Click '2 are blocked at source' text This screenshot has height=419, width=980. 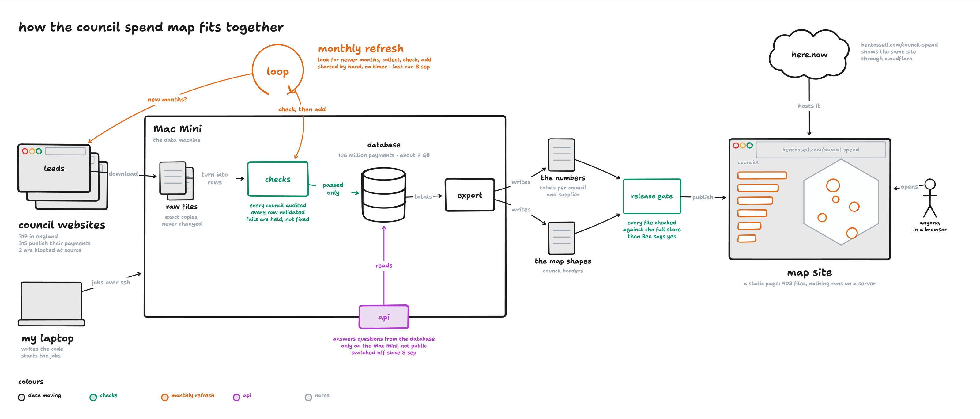[x=50, y=250]
